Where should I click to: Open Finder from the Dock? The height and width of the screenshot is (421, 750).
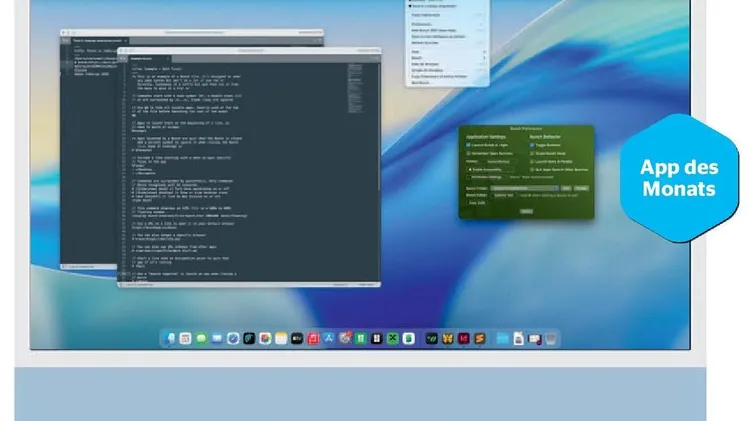click(x=171, y=340)
